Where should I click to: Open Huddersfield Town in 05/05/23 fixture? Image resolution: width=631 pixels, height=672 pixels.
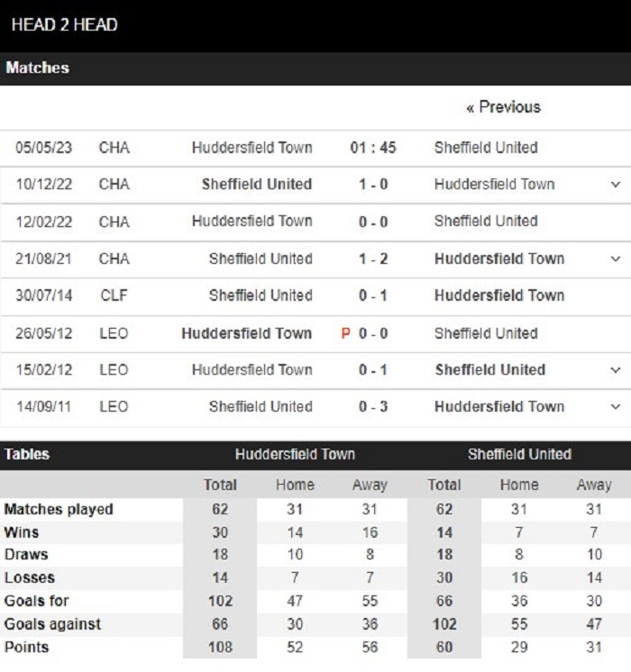pyautogui.click(x=251, y=148)
